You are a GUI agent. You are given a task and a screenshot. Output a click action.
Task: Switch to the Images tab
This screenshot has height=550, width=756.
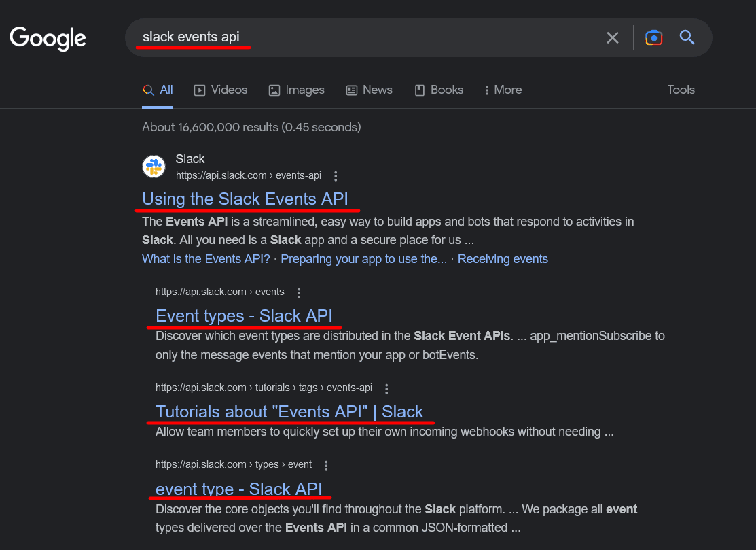[x=296, y=90]
